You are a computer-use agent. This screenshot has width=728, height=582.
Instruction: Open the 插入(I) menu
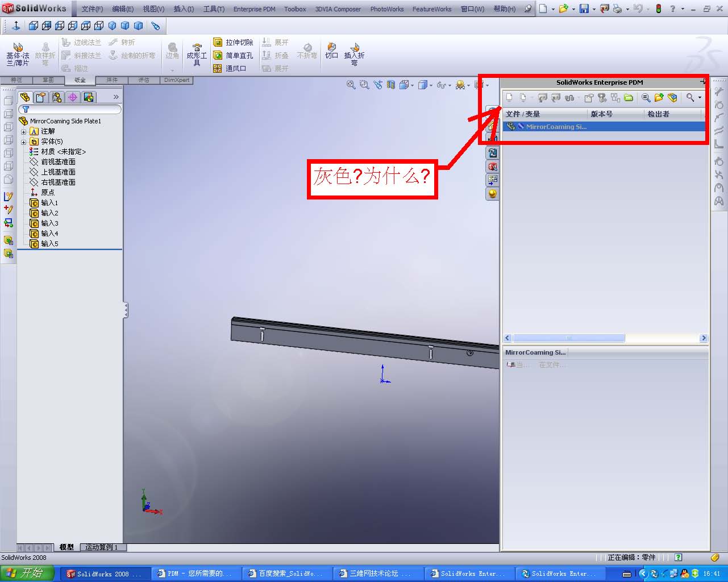[x=184, y=9]
